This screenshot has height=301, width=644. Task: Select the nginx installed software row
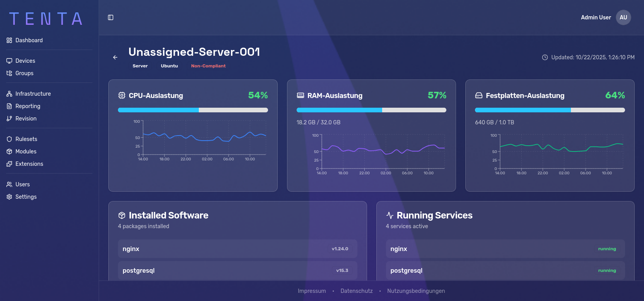237,249
